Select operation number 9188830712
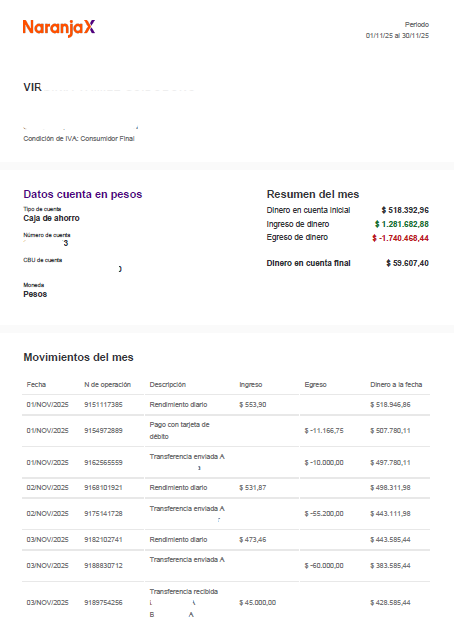Screen dimensions: 454x628 point(103,566)
